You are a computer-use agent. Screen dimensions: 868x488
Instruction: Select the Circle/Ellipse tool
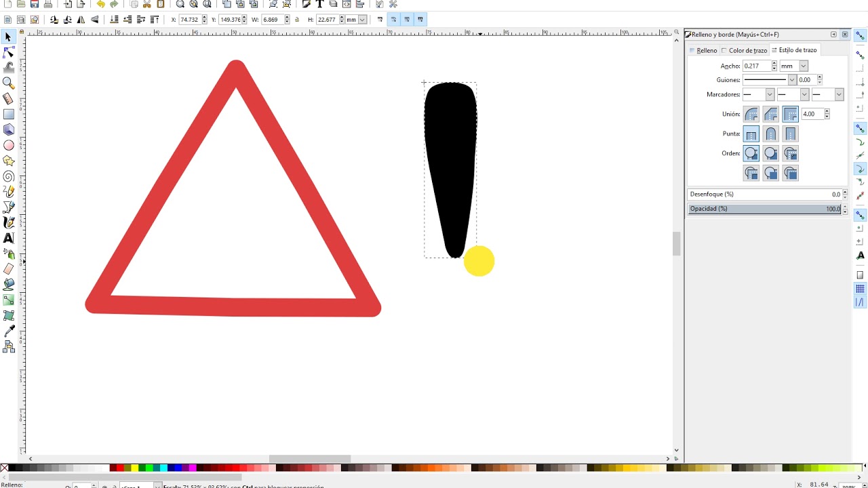8,145
